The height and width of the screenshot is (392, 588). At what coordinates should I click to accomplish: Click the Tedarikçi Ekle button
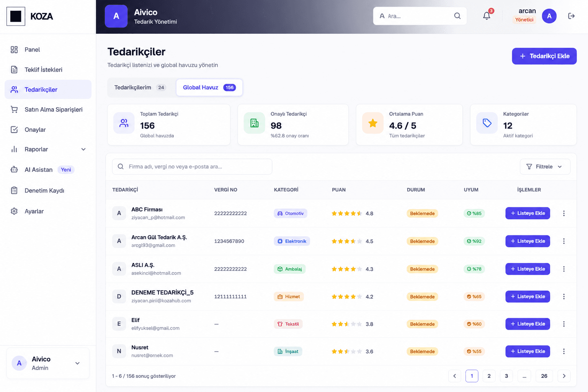[544, 56]
